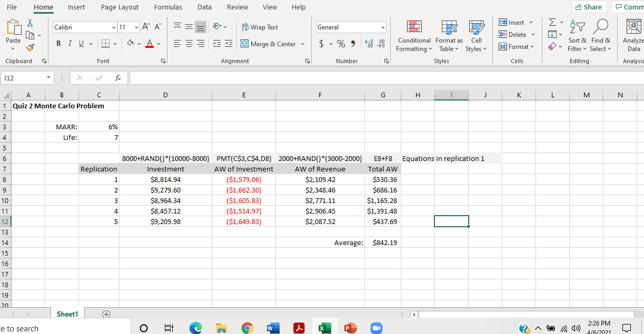This screenshot has width=644, height=334.
Task: Click Decrease Decimal icon
Action: (382, 44)
